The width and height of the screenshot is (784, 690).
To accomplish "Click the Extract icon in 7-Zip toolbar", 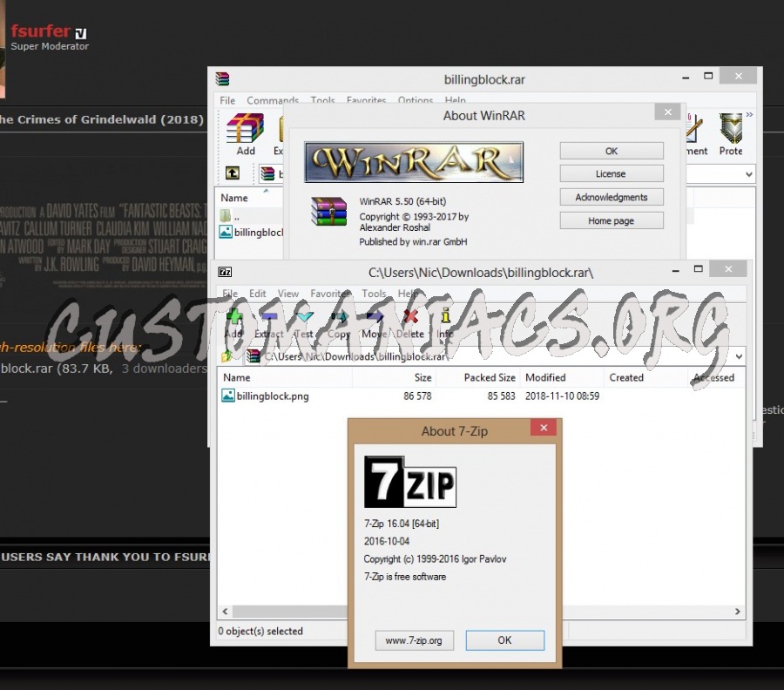I will tap(269, 317).
